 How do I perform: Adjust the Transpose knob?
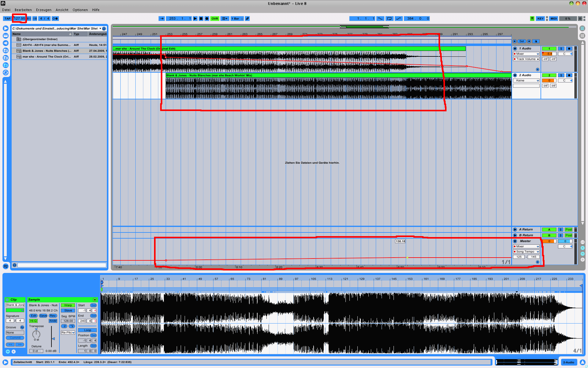[x=36, y=333]
